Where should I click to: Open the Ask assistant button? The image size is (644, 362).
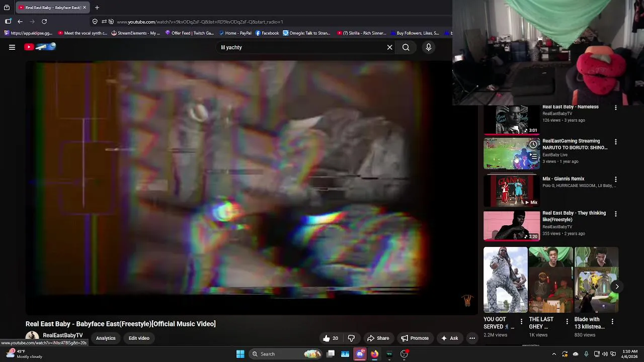click(449, 338)
